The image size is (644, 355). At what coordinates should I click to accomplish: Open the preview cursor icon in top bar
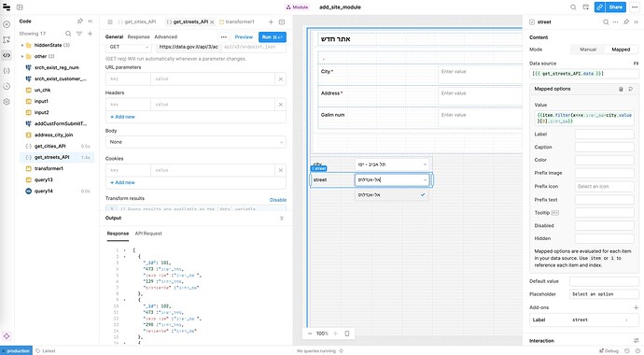pos(586,7)
